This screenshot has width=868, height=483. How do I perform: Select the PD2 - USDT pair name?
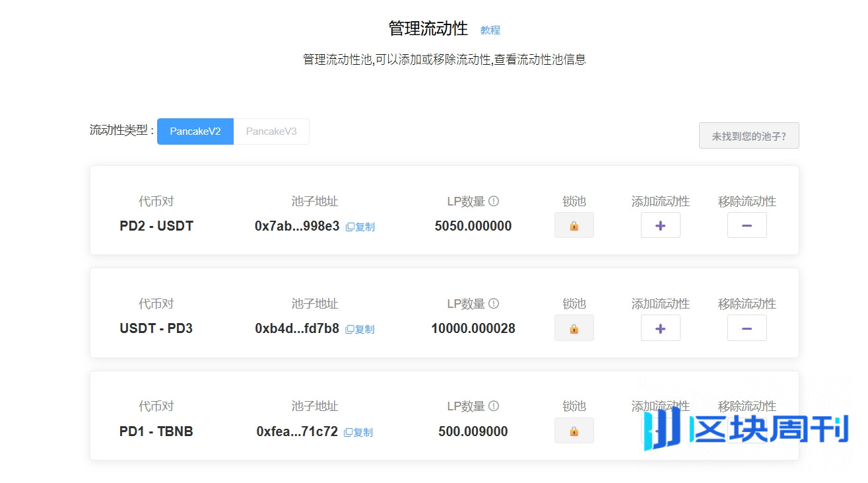click(156, 226)
